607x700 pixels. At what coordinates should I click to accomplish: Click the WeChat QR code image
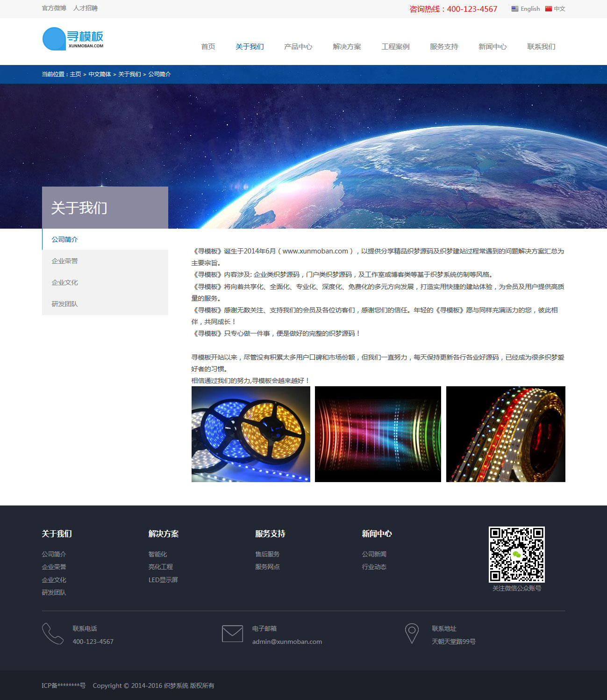(516, 554)
